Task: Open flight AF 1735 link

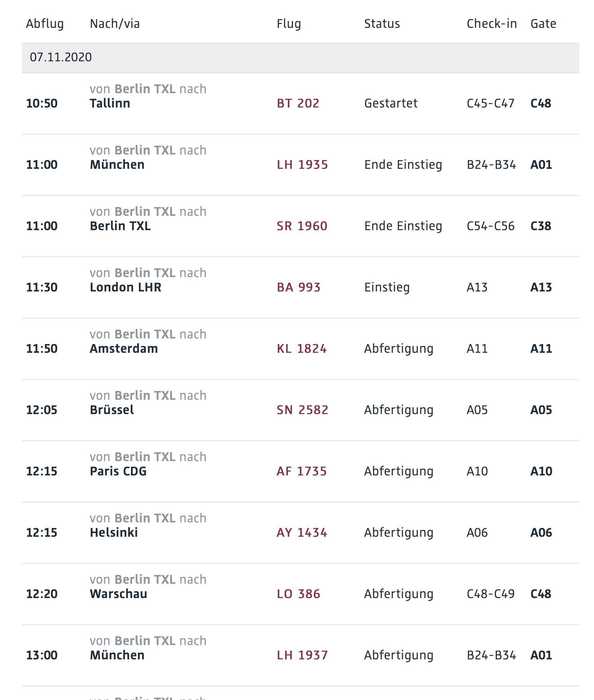Action: [x=302, y=471]
